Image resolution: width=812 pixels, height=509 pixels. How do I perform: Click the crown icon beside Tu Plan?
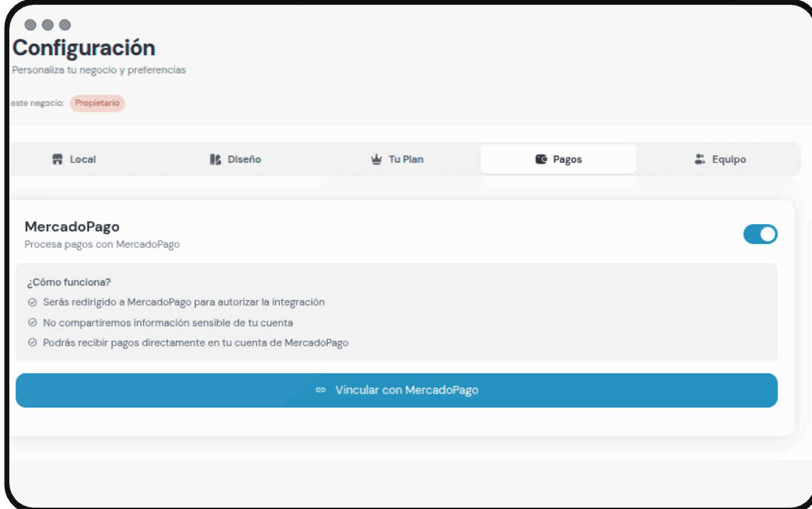coord(376,160)
